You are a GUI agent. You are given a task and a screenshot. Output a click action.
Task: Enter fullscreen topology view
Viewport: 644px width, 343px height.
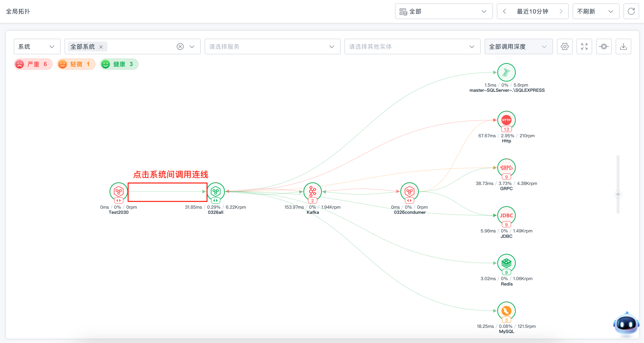[584, 46]
